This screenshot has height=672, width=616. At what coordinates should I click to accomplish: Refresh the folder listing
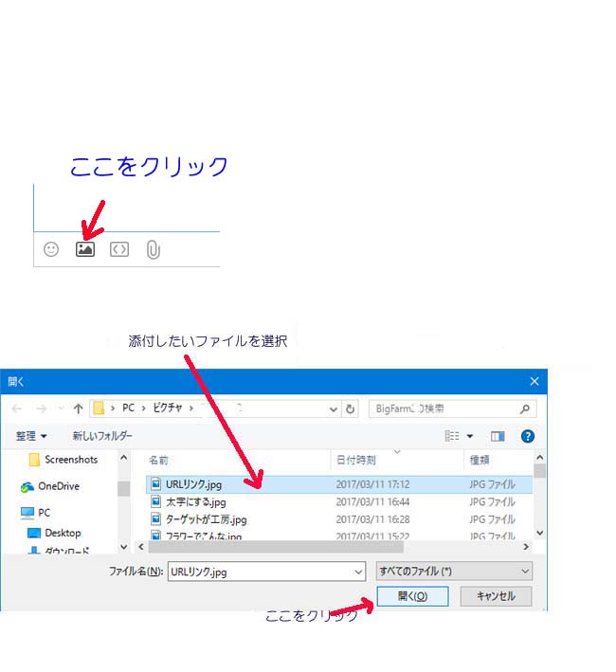tap(350, 409)
